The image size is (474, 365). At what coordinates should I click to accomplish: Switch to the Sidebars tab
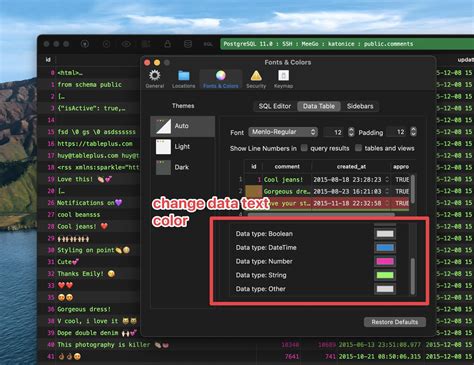tap(360, 106)
